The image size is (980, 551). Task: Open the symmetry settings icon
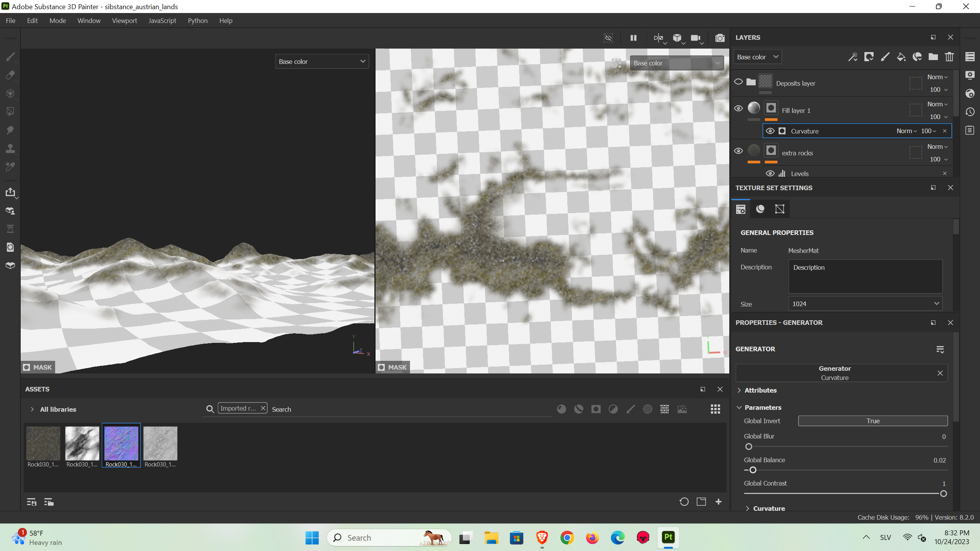tap(658, 38)
